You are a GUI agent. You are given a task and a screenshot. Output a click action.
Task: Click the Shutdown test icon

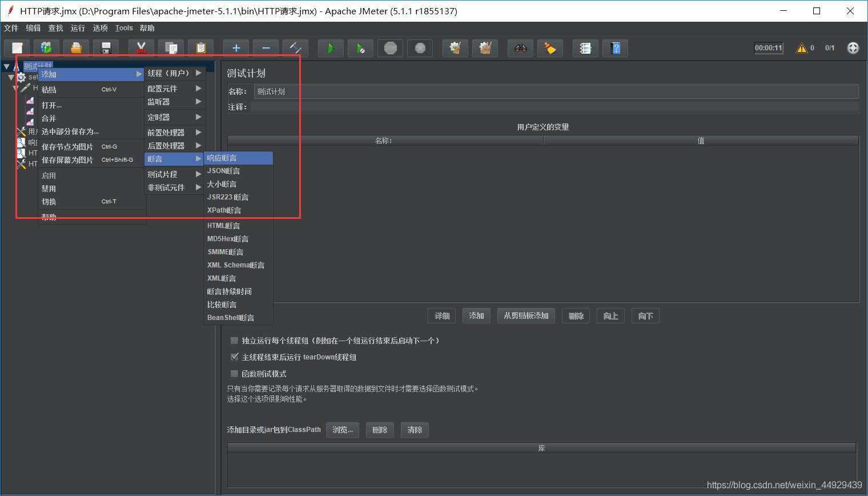click(x=420, y=49)
